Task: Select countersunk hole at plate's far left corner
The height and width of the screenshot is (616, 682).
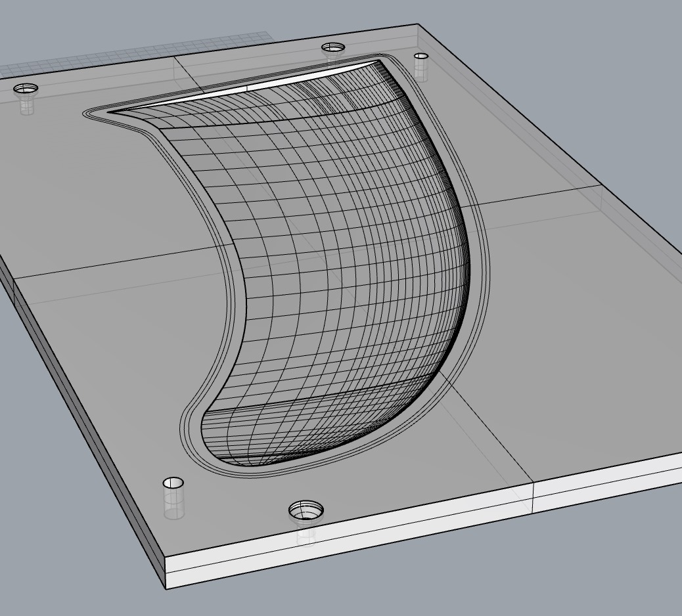Action: pyautogui.click(x=26, y=89)
